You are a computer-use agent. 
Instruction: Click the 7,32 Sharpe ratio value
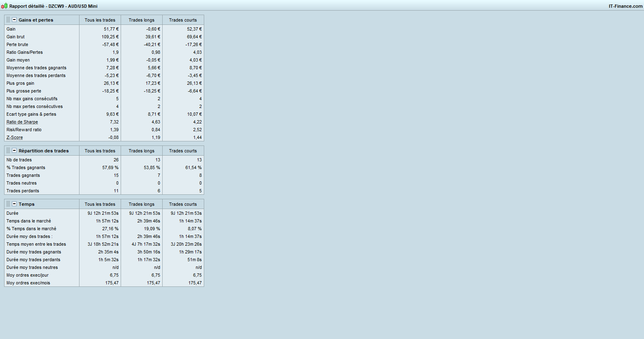point(114,122)
